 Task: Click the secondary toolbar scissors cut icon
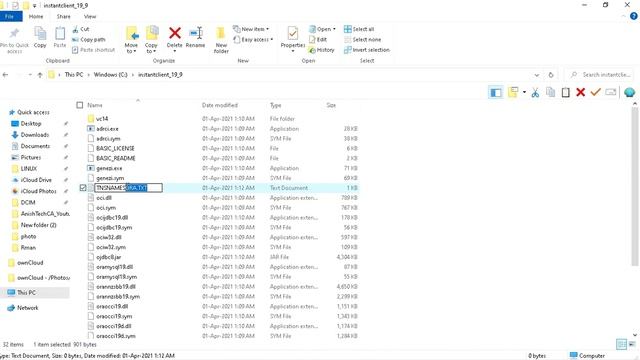535,93
